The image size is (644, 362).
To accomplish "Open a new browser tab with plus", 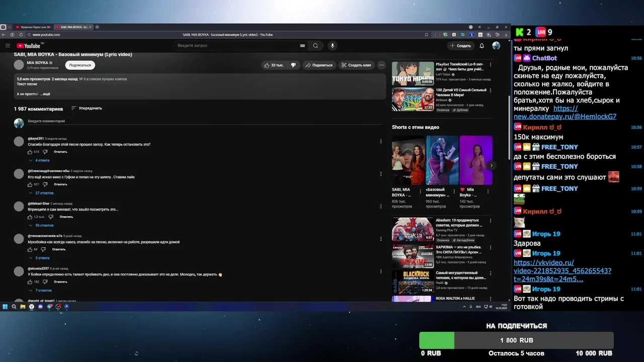I will coord(97,27).
